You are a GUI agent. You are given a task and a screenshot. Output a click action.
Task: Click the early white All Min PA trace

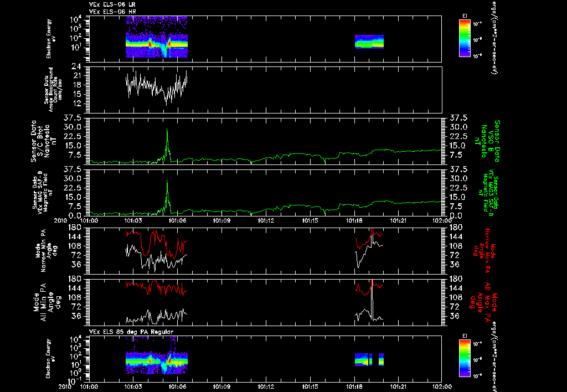(157, 316)
